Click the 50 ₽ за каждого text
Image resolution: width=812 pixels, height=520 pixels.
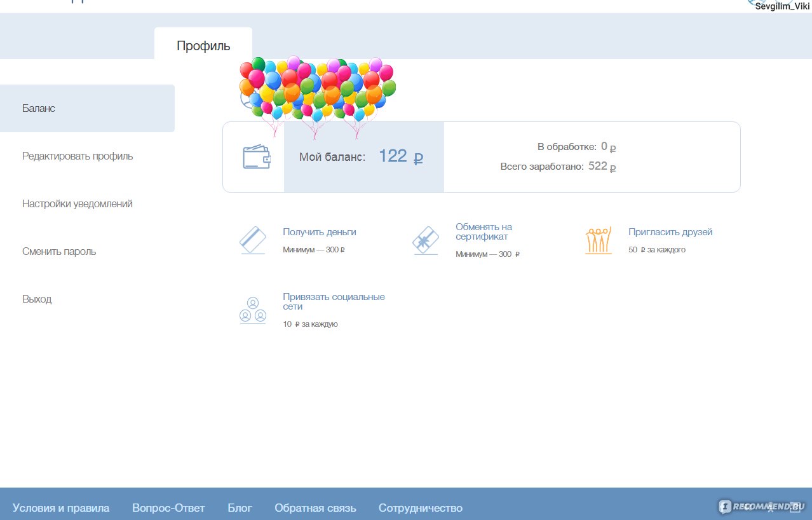pos(657,250)
